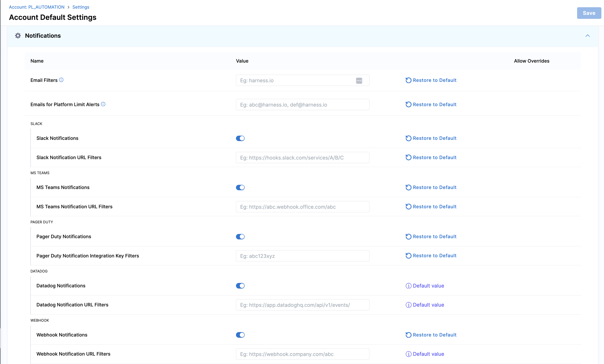Click the Notifications gear icon
Screen dimensions: 604x364
coord(18,36)
